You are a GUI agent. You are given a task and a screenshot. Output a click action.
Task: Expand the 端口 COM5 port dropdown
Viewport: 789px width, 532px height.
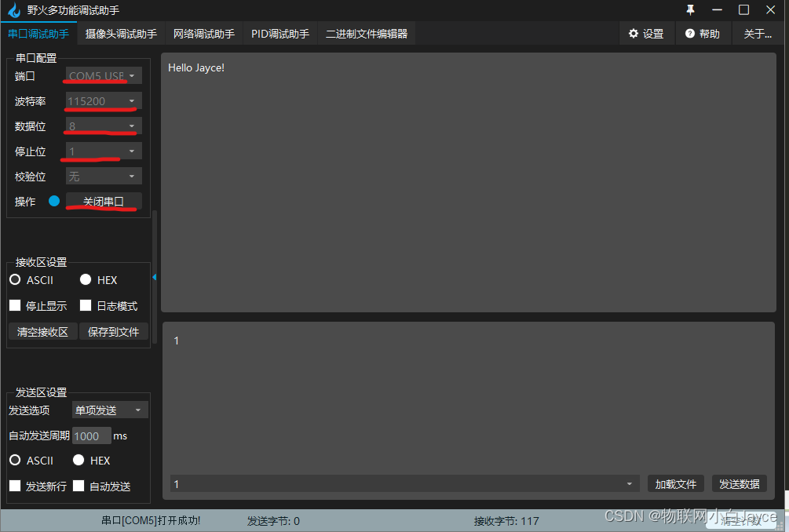click(x=104, y=75)
